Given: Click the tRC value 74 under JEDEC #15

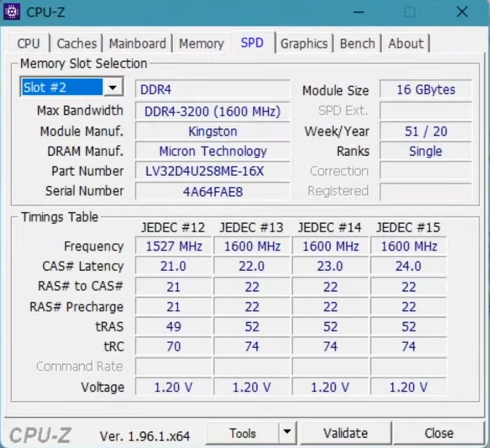Looking at the screenshot, I should click(x=409, y=346).
